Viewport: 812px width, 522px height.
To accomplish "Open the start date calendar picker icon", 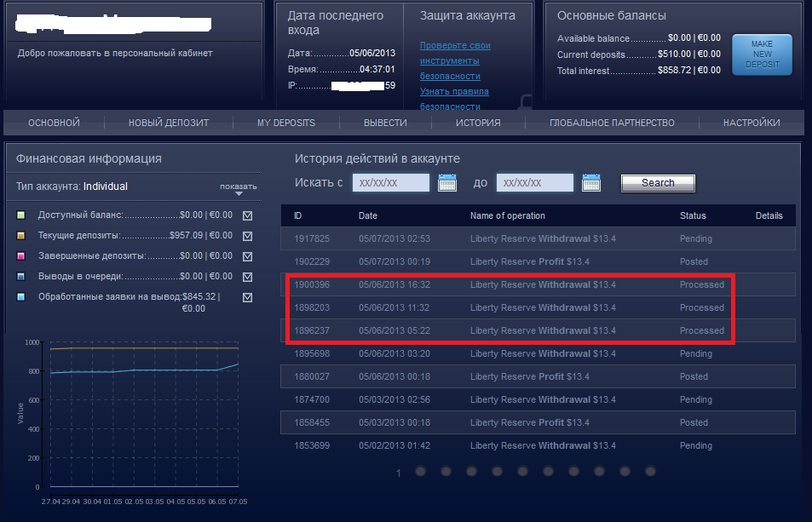I will click(447, 182).
